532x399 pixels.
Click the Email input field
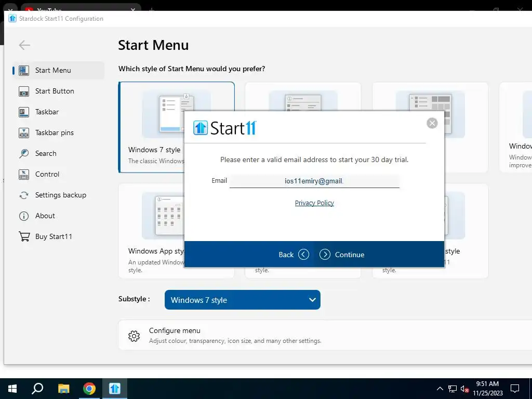point(314,181)
